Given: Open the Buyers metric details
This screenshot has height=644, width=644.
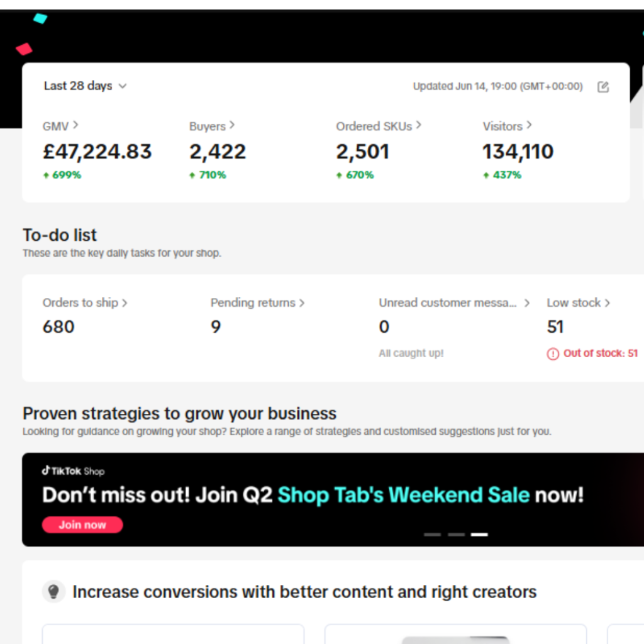Looking at the screenshot, I should pyautogui.click(x=212, y=126).
